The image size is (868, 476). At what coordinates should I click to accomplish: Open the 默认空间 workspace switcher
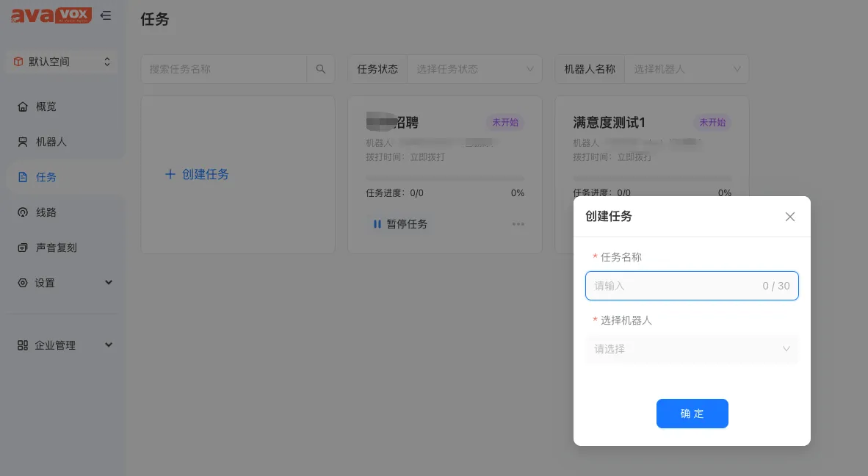[62, 62]
